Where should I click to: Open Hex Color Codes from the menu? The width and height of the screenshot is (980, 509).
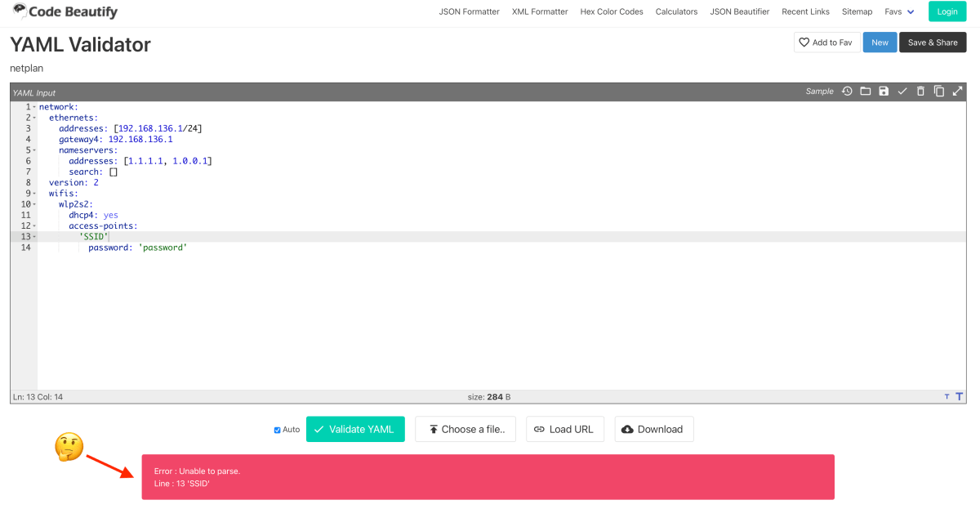pos(612,11)
